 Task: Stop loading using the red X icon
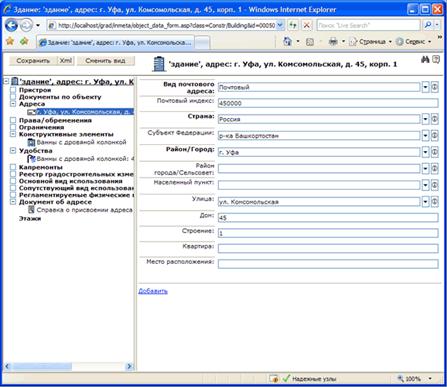point(307,25)
